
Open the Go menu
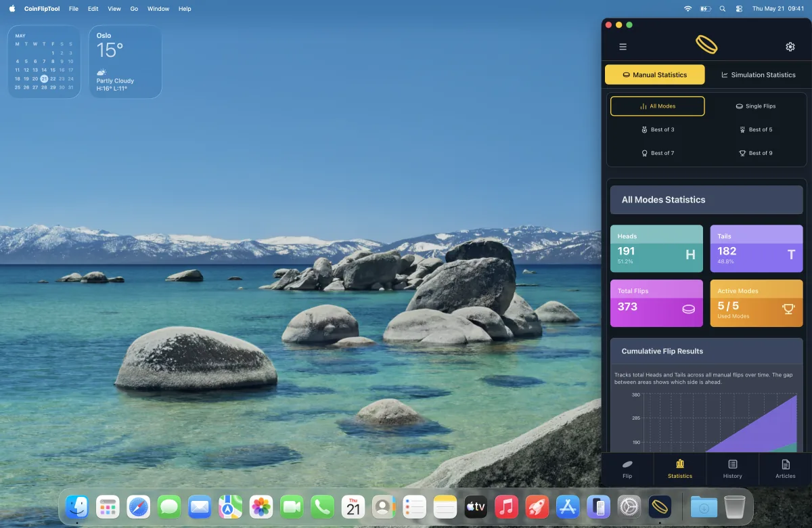point(134,9)
